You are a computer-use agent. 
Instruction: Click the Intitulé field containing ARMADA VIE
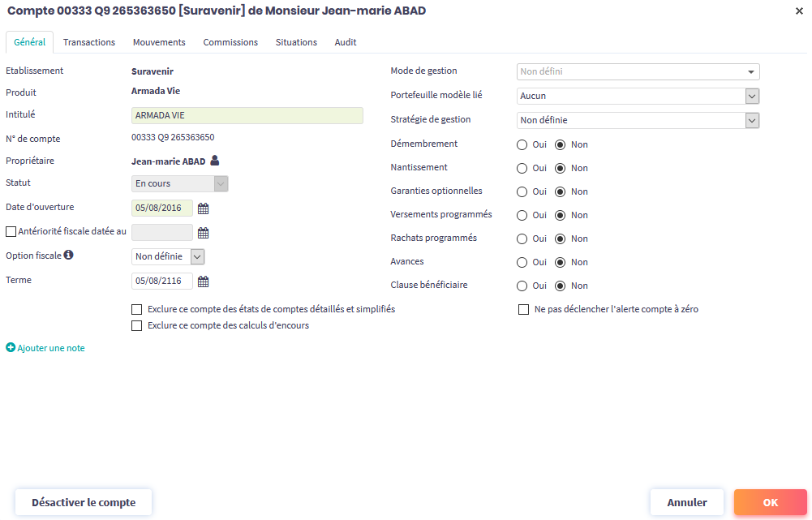(247, 115)
